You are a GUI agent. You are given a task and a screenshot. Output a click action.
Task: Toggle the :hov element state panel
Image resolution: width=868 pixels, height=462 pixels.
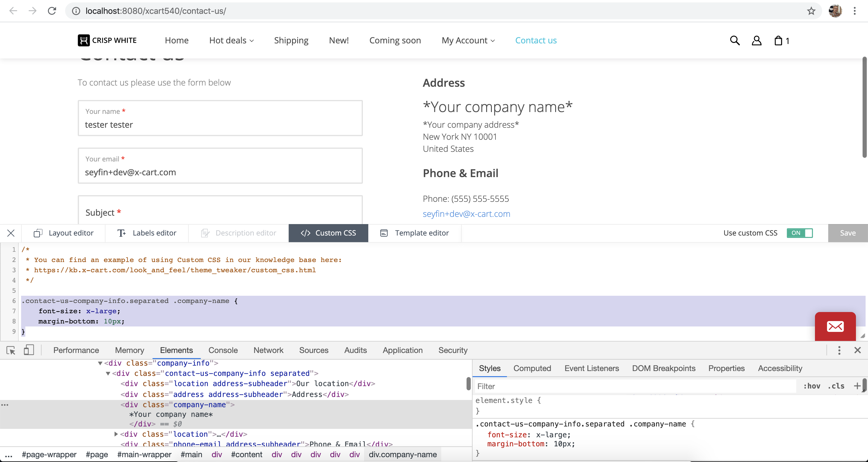812,386
